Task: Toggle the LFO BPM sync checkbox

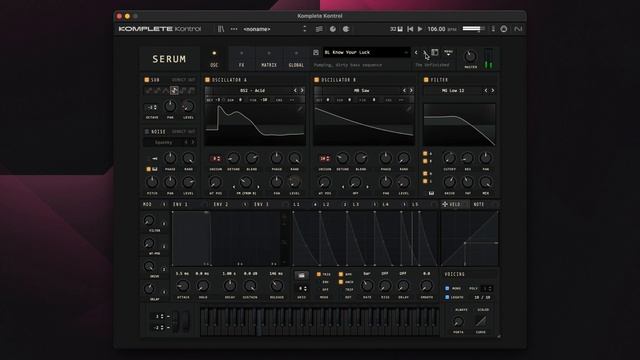Action: click(341, 274)
